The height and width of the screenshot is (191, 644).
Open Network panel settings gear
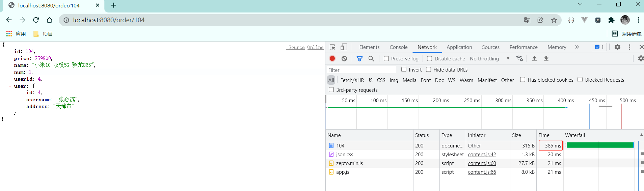(641, 58)
